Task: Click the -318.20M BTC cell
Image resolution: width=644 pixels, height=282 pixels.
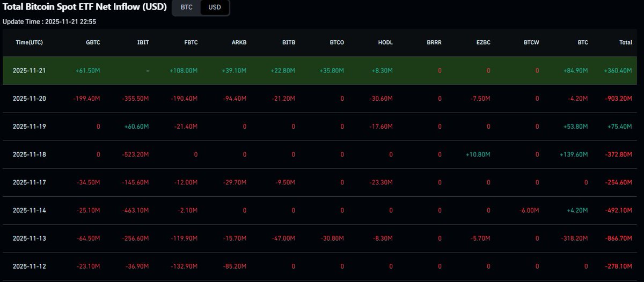Action: [574, 238]
